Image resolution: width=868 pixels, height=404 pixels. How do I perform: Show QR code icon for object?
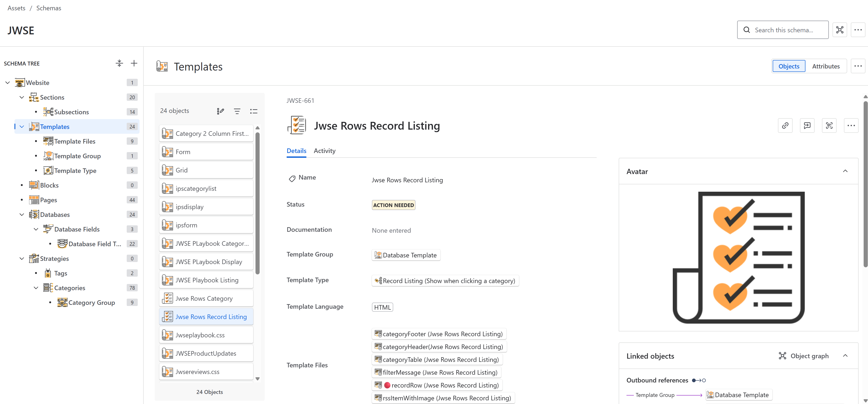click(829, 126)
